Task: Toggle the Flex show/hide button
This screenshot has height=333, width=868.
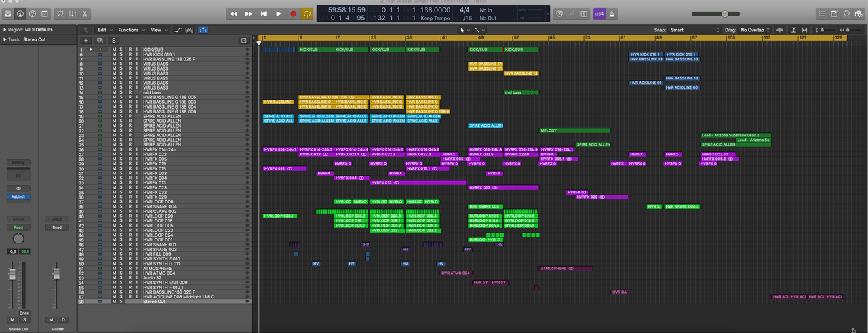Action: [x=189, y=30]
